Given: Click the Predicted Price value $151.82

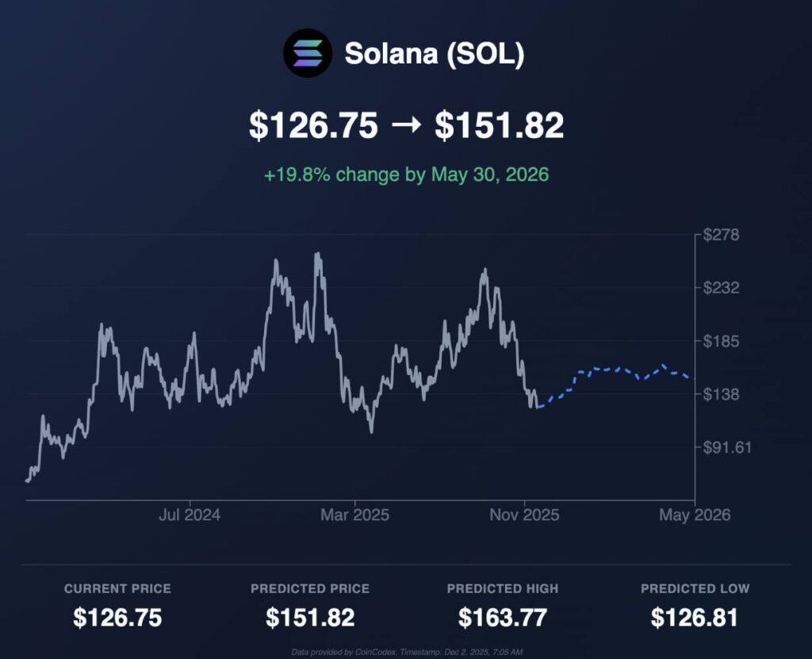Looking at the screenshot, I should (310, 618).
